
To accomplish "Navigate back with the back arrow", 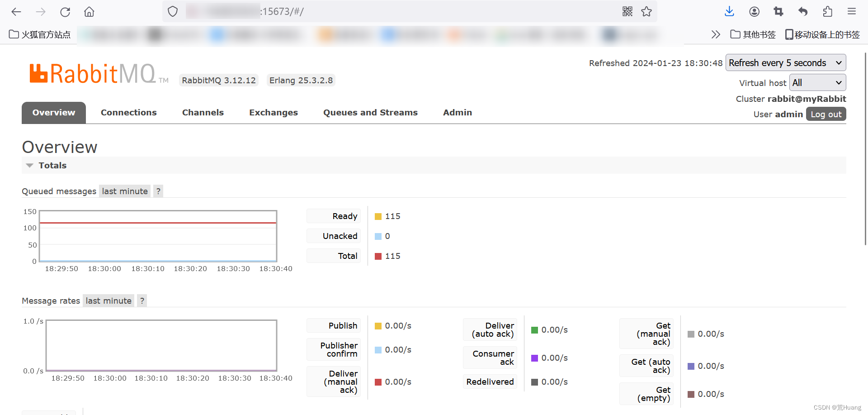I will point(16,11).
